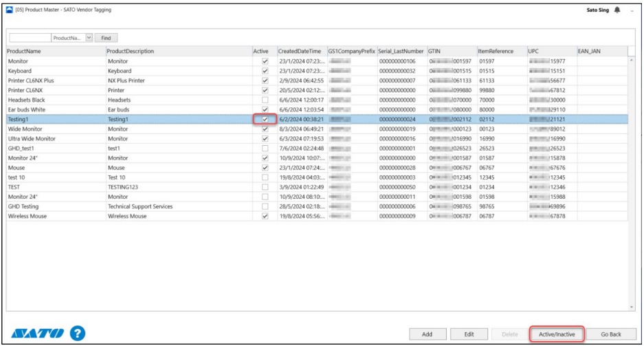The width and height of the screenshot is (644, 346).
Task: Click the Active/Inactive button
Action: [557, 334]
